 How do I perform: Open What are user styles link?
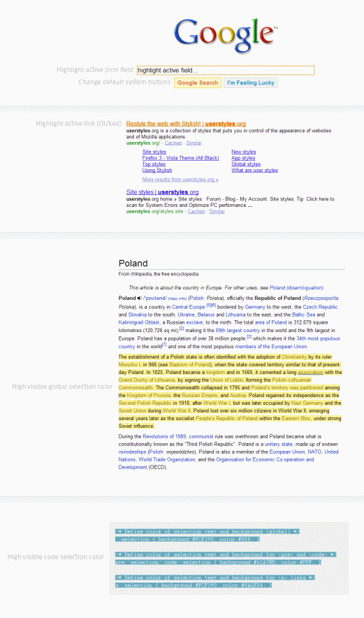click(x=254, y=171)
